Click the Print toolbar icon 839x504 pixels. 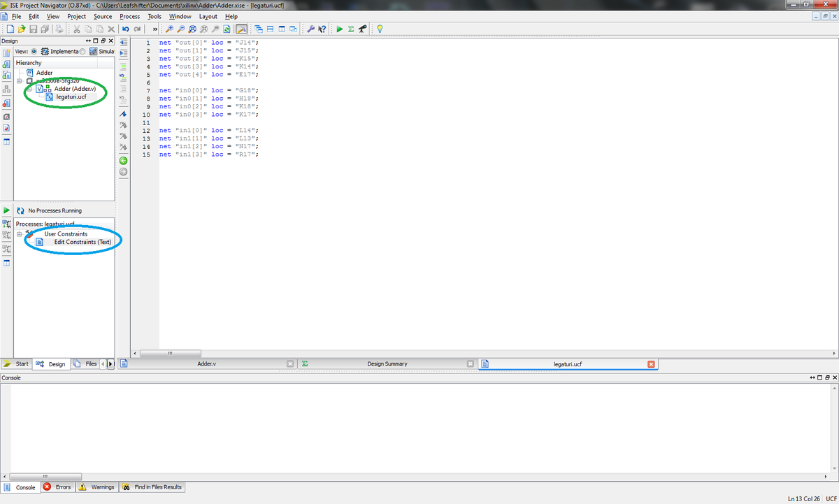tap(59, 29)
